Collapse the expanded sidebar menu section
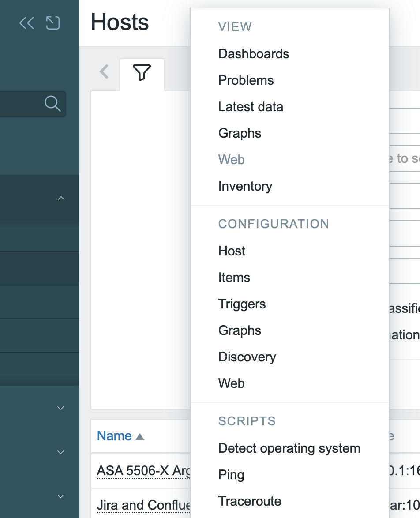420x518 pixels. click(61, 199)
